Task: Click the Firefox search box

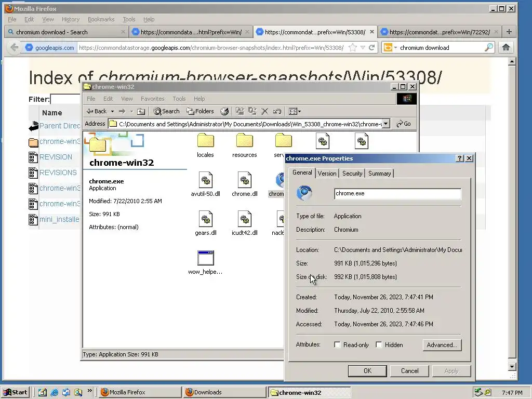Action: 441,48
